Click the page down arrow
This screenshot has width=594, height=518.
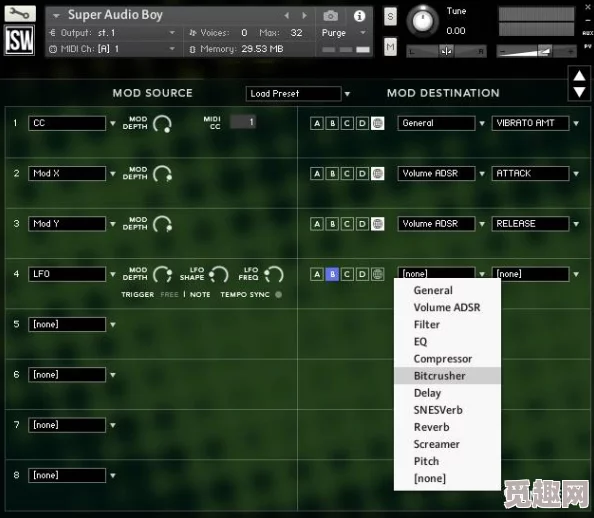click(579, 92)
